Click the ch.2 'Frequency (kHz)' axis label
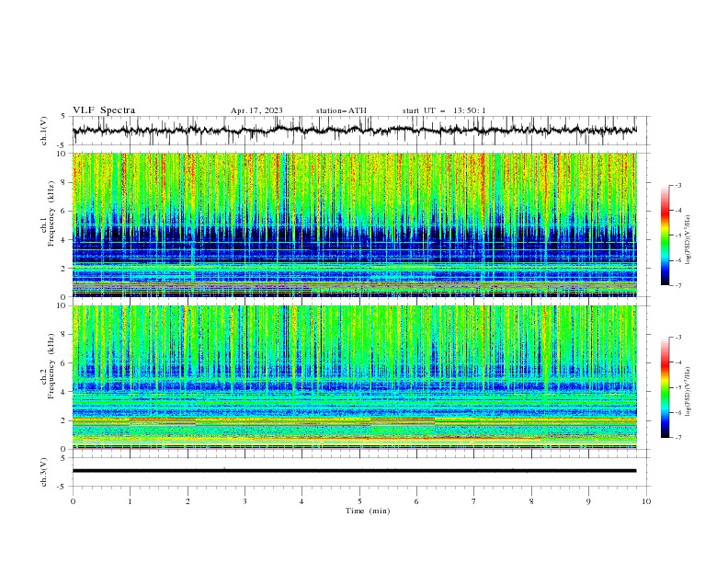 pos(51,365)
